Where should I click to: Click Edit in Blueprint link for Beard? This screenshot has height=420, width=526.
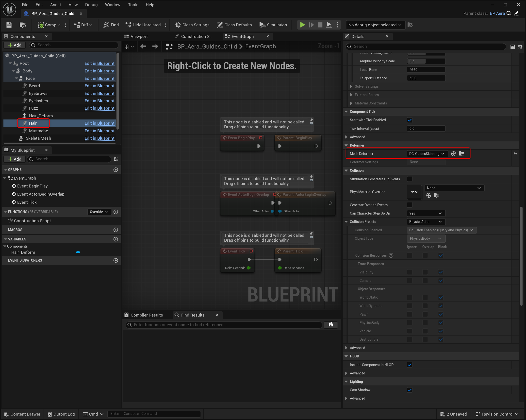[x=99, y=86]
